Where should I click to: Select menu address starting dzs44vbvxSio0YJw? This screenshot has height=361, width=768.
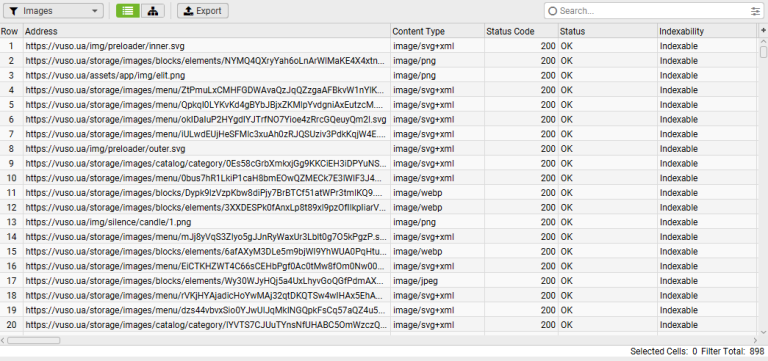(207, 311)
